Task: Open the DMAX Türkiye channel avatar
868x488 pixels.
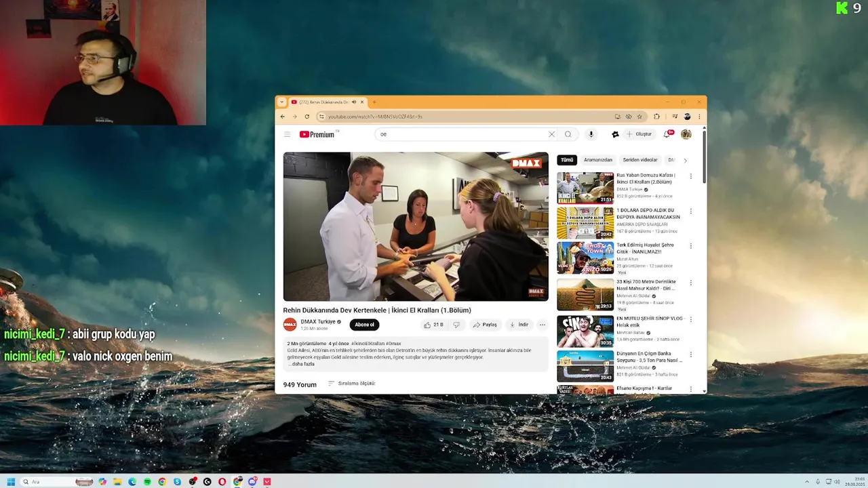Action: [290, 325]
